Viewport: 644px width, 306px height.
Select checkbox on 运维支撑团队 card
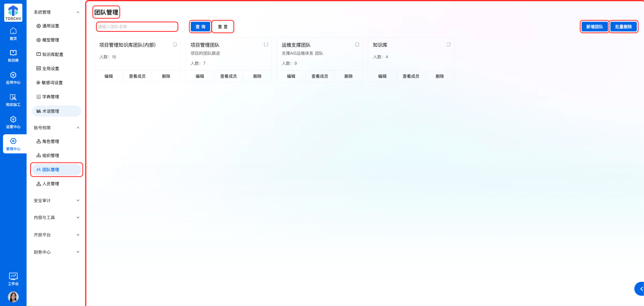(357, 45)
